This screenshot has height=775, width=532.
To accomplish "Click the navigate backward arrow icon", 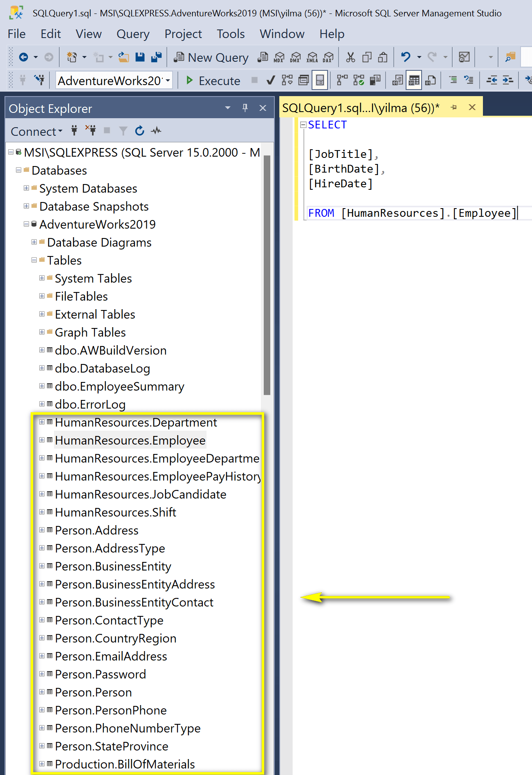I will tap(23, 57).
